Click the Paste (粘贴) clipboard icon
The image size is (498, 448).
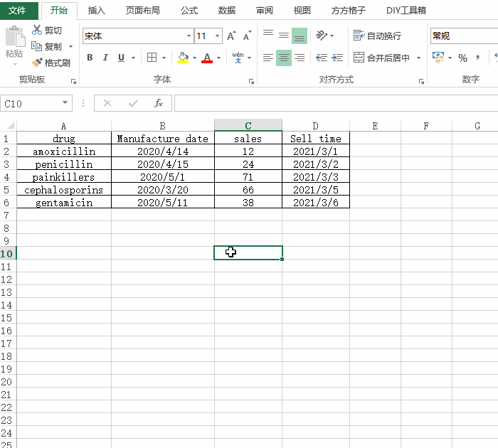[x=15, y=36]
